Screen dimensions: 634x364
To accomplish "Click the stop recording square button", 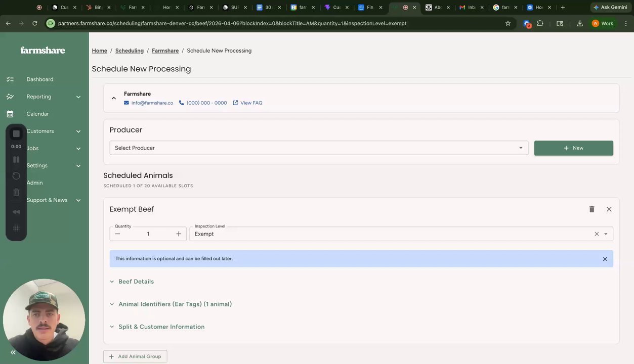I will coord(16,133).
